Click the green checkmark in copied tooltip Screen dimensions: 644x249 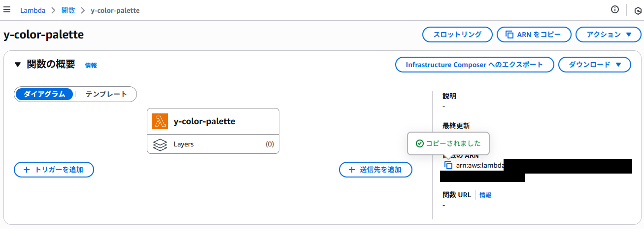point(420,143)
